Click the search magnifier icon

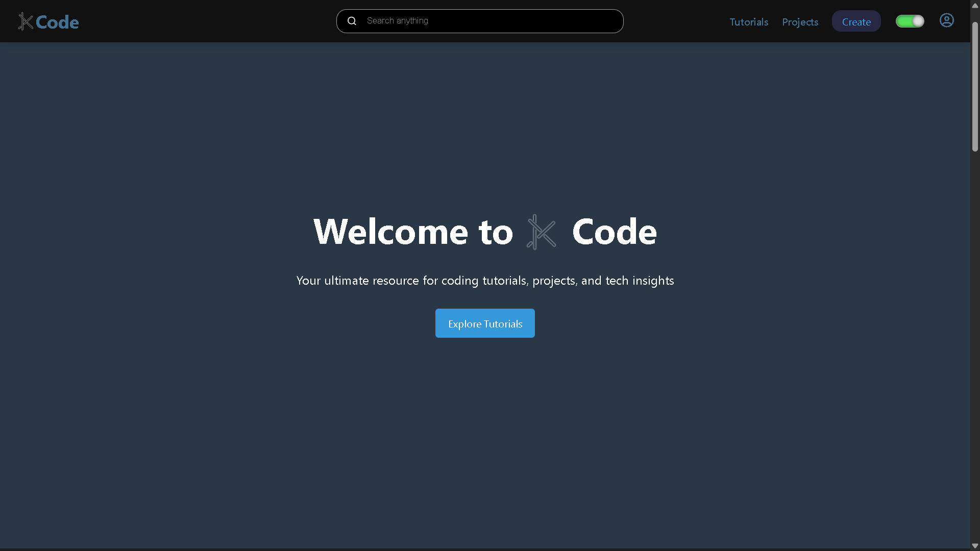[352, 21]
